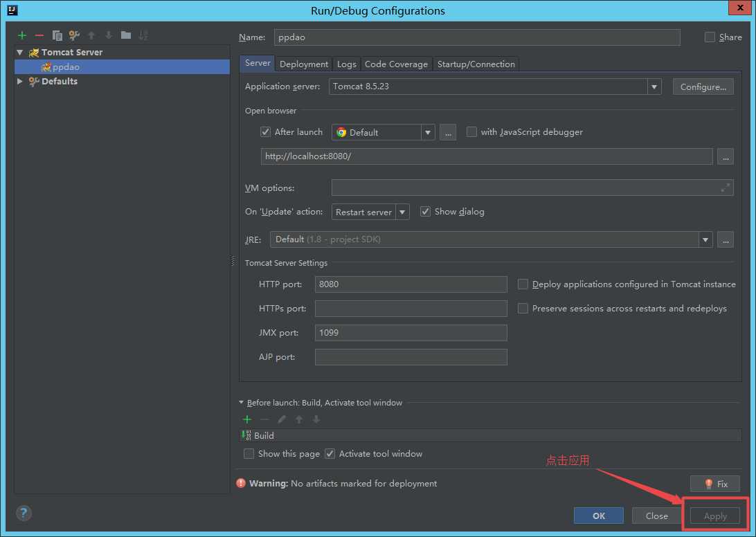
Task: Toggle the Share checkbox
Action: [x=710, y=37]
